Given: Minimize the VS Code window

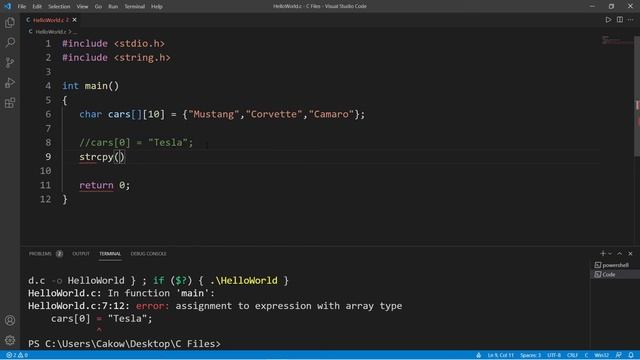Looking at the screenshot, I should click(592, 6).
